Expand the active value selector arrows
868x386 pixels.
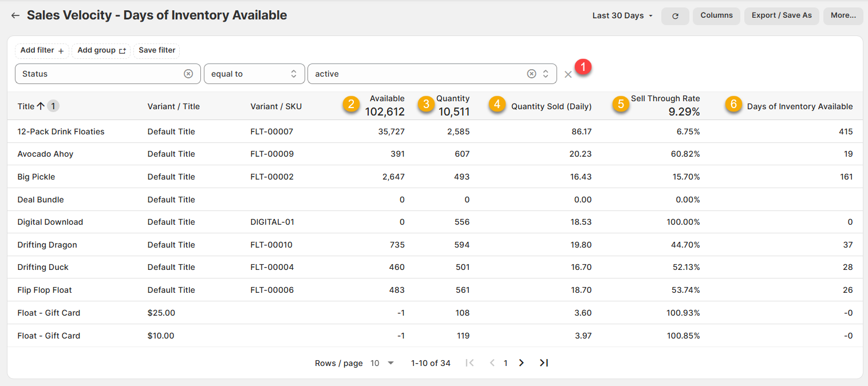pos(546,74)
